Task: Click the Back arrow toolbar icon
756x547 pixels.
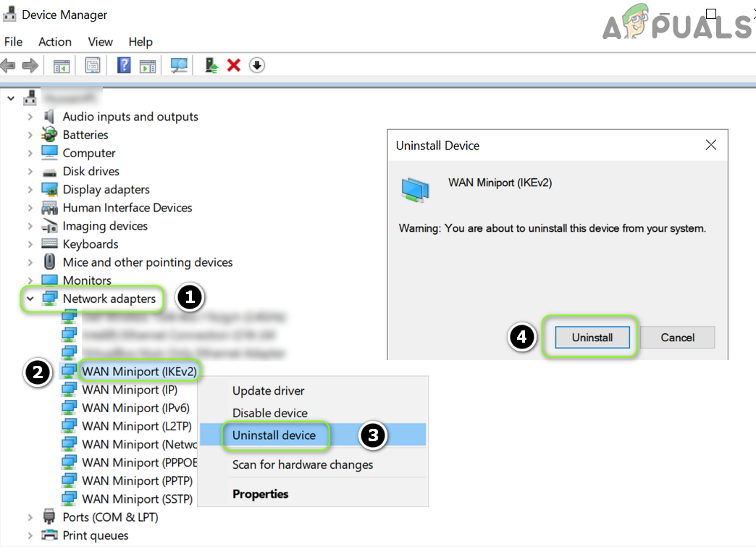Action: 8,65
